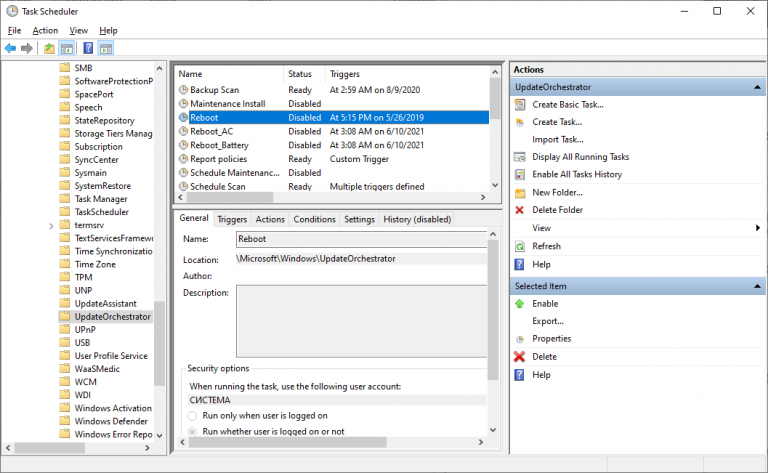Click the toolbar Help question mark icon
Viewport: 768px width, 473px height.
(88, 48)
